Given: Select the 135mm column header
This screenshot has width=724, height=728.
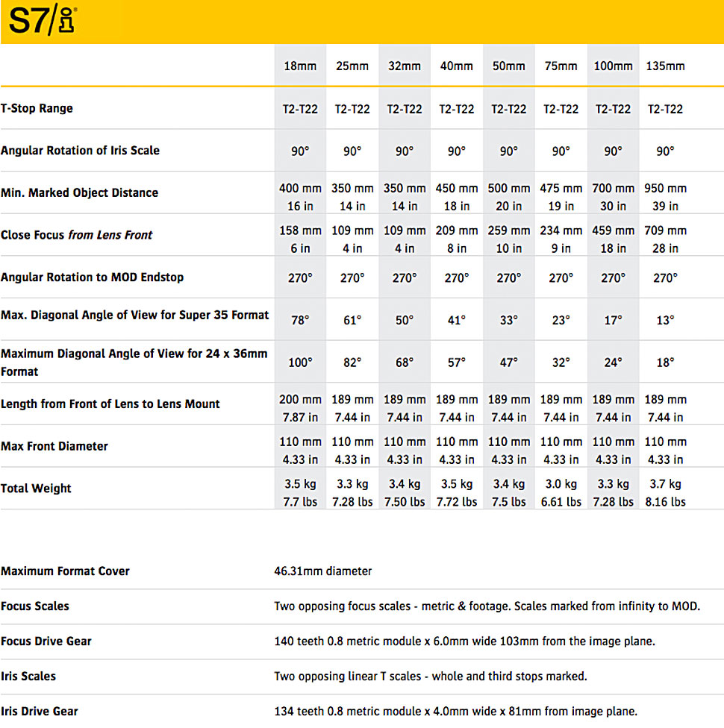Looking at the screenshot, I should [x=666, y=66].
